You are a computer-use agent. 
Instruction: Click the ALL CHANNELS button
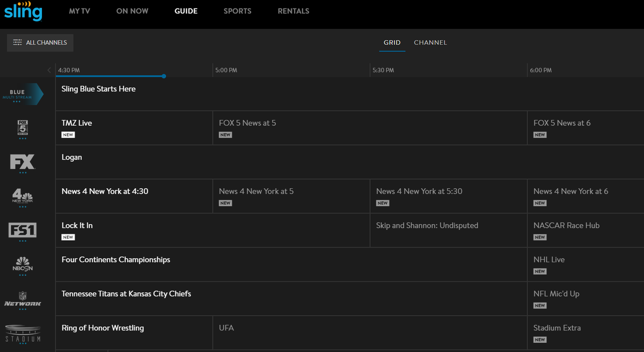(x=40, y=42)
